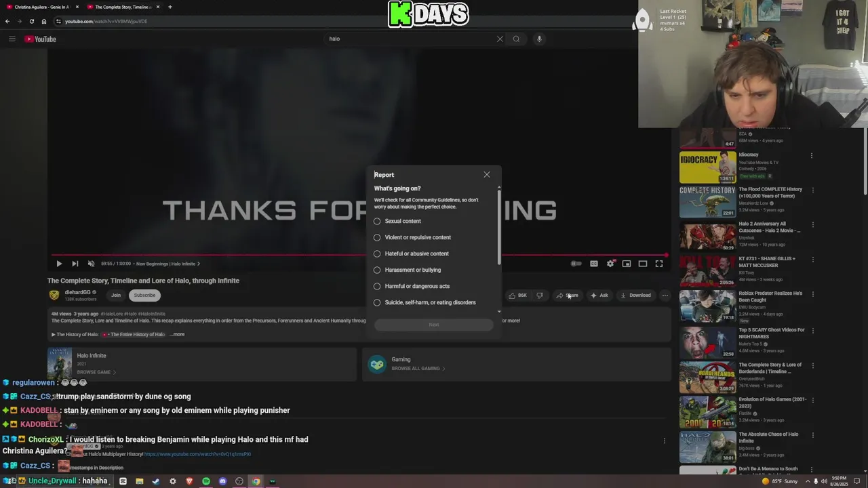This screenshot has height=488, width=868.
Task: Subscribe to diehardGG
Action: (144, 295)
